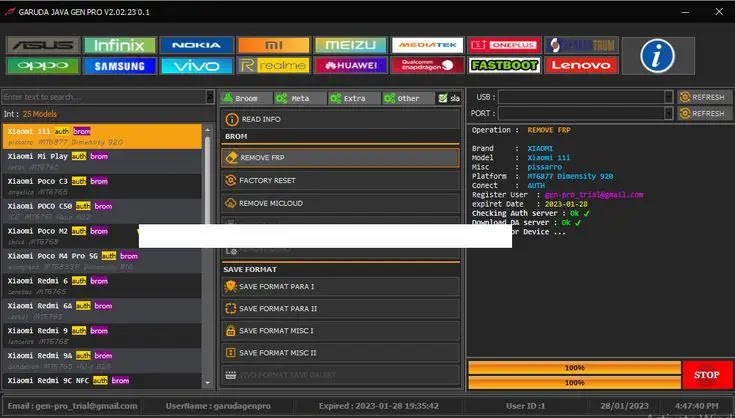Select the OPPO brand button
Screen dimensions: 735x418
coord(43,66)
